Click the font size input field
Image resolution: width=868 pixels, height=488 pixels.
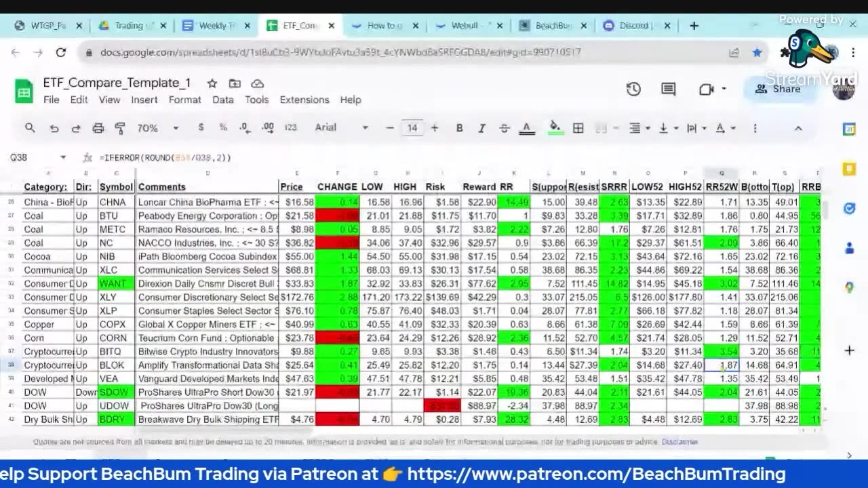click(412, 127)
